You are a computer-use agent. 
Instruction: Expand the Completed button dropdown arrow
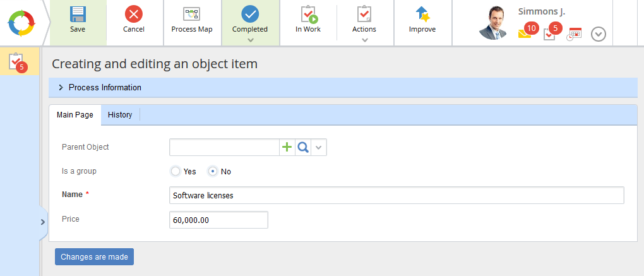point(250,40)
